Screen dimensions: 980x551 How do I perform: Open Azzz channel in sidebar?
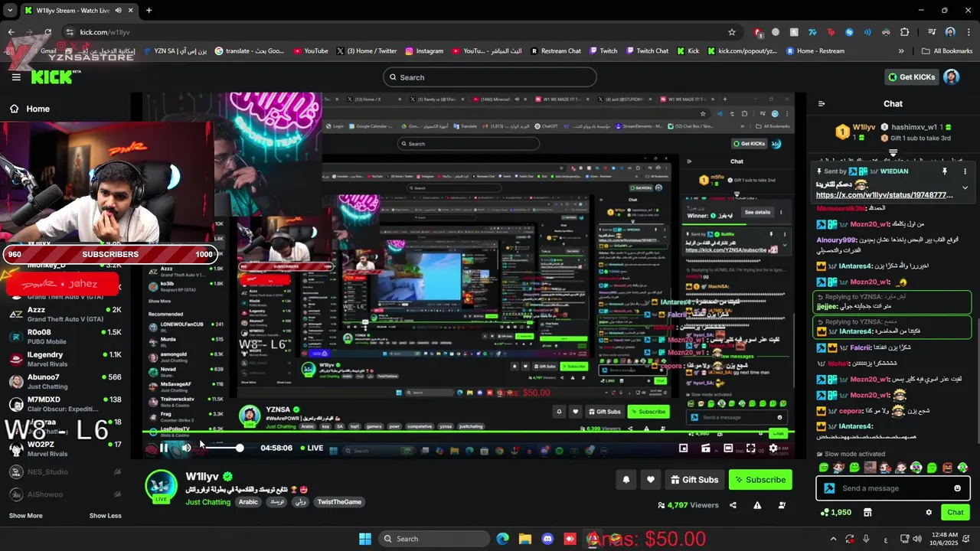click(x=65, y=314)
